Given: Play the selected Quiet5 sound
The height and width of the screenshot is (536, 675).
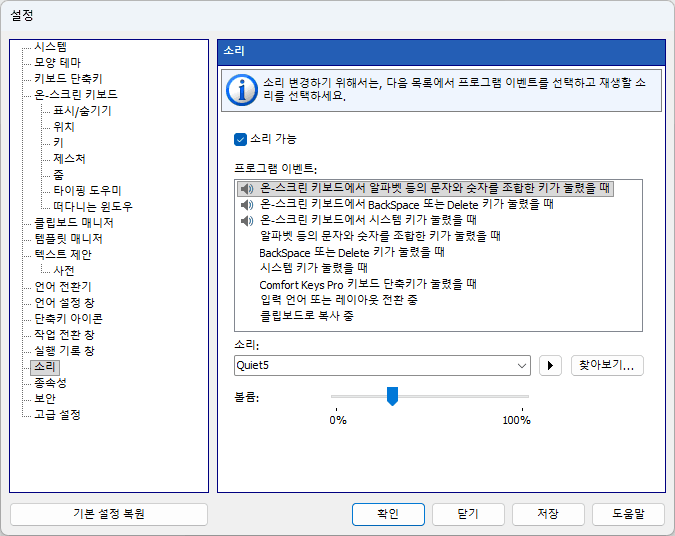Looking at the screenshot, I should point(550,366).
